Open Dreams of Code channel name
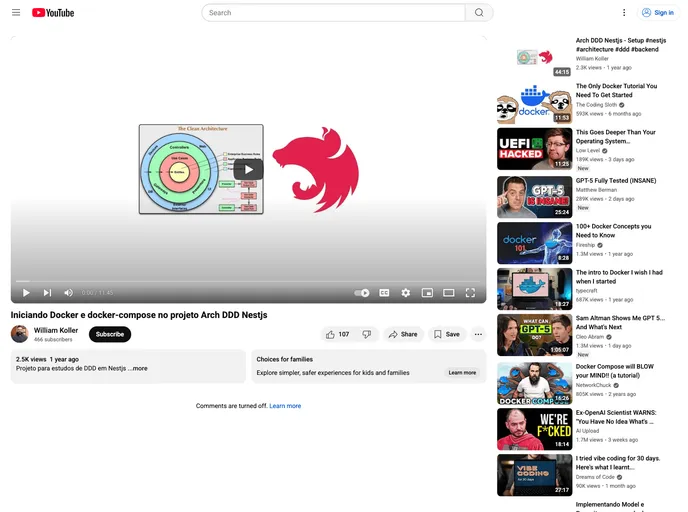688x512 pixels. tap(595, 476)
